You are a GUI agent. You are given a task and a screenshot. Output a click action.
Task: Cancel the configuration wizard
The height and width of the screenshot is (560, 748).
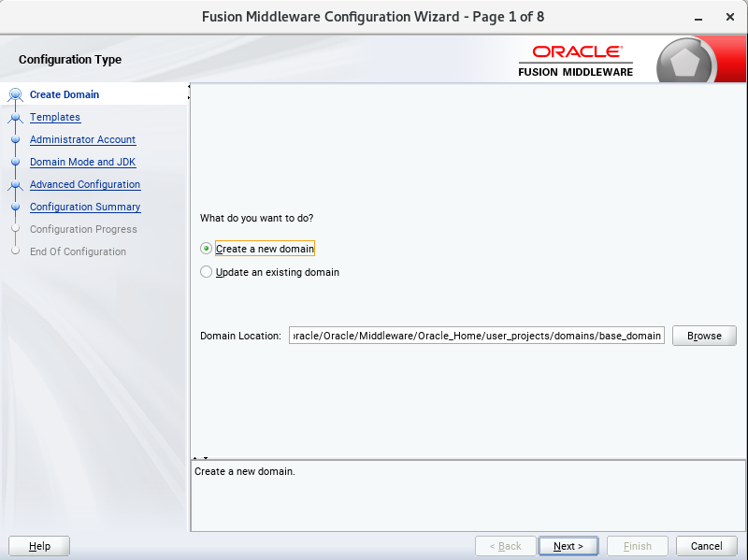(707, 546)
